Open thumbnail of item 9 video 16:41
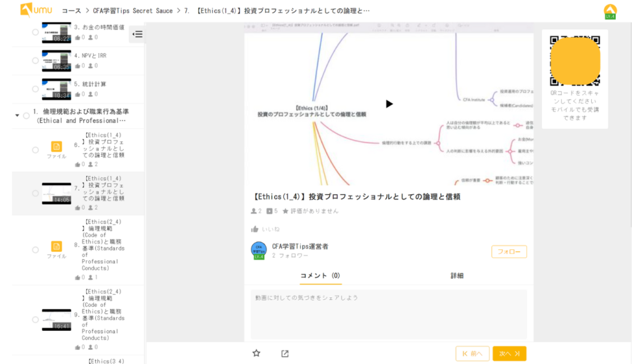This screenshot has width=632, height=364. coord(56,320)
